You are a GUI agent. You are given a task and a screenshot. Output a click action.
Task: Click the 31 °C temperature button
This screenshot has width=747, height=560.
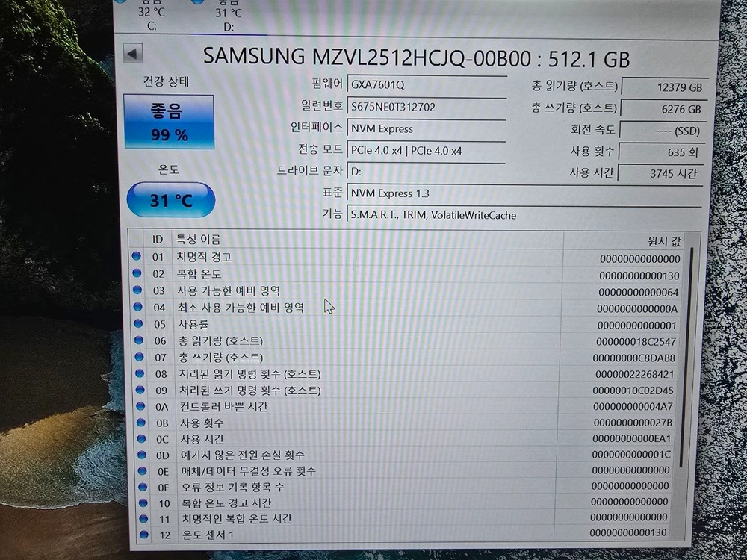coord(170,200)
